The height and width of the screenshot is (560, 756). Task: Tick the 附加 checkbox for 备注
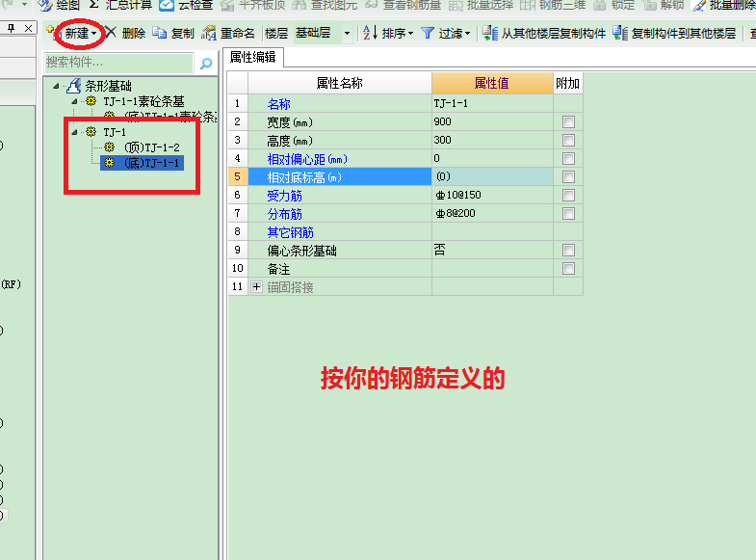568,269
